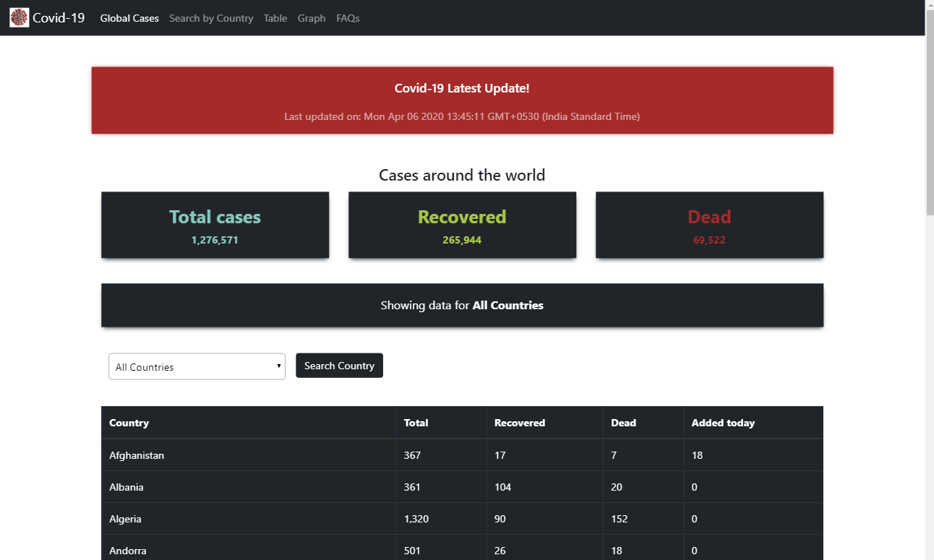Image resolution: width=934 pixels, height=560 pixels.
Task: Click the Added today column header
Action: 723,423
